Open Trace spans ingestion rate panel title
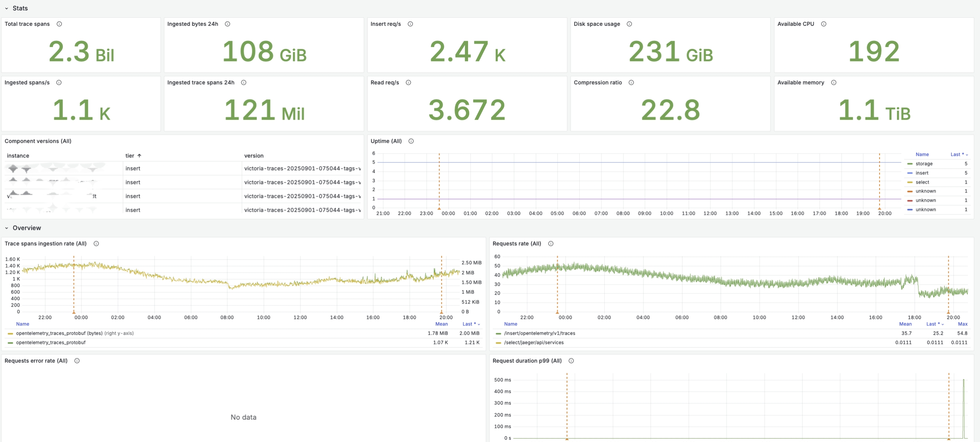The image size is (980, 442). [x=45, y=244]
